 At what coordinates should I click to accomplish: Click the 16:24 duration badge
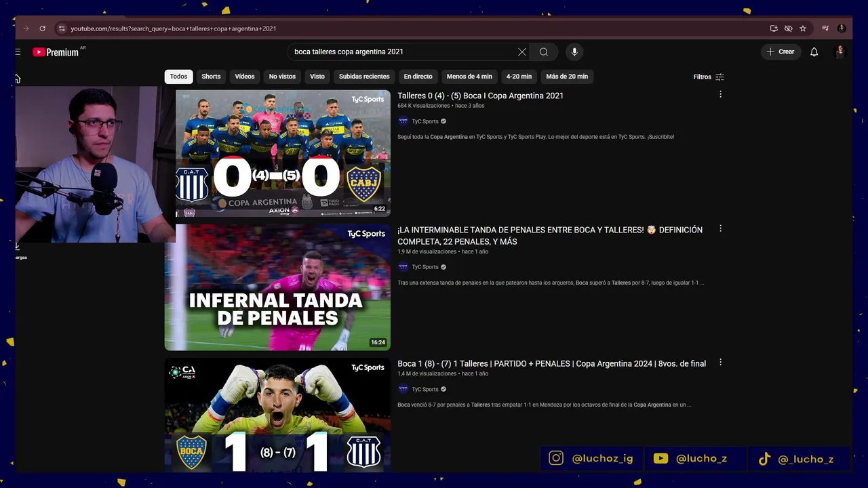click(378, 342)
